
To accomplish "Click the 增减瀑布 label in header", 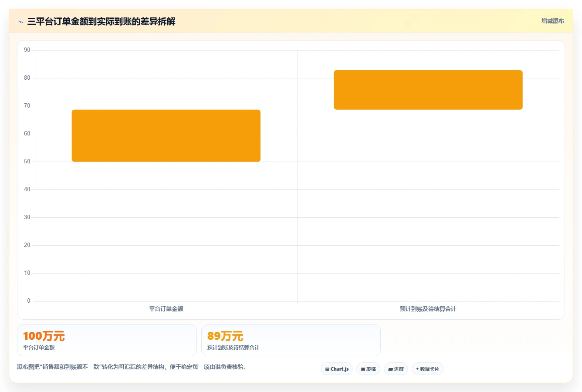I will [552, 21].
